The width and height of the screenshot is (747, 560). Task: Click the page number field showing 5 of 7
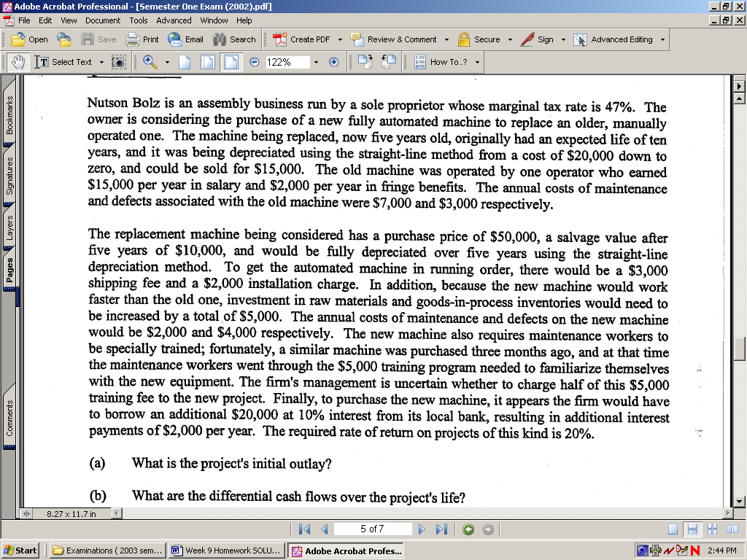pyautogui.click(x=373, y=530)
